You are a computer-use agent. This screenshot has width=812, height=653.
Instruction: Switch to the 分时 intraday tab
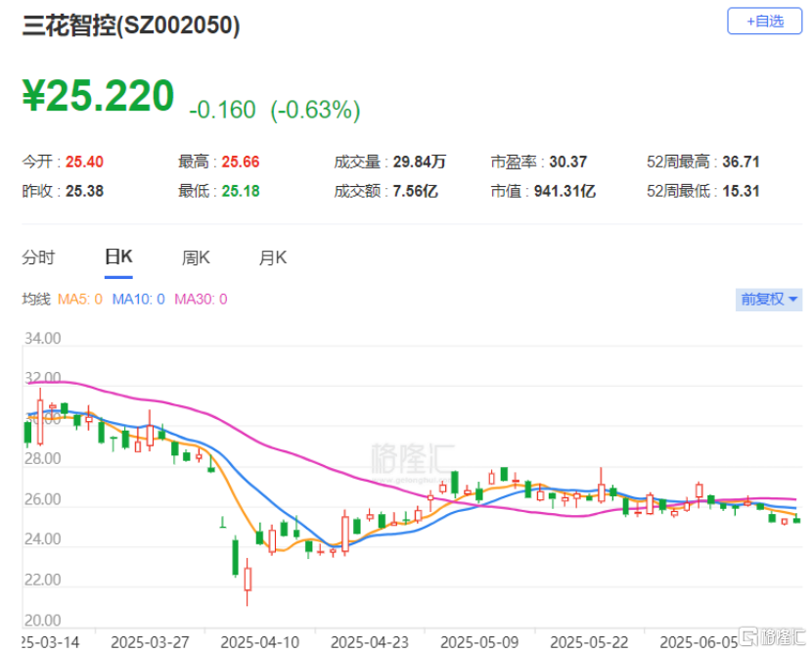click(x=38, y=257)
